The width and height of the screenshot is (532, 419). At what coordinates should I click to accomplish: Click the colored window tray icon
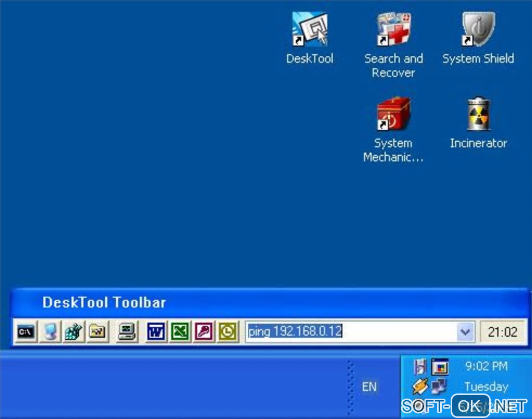[x=440, y=367]
